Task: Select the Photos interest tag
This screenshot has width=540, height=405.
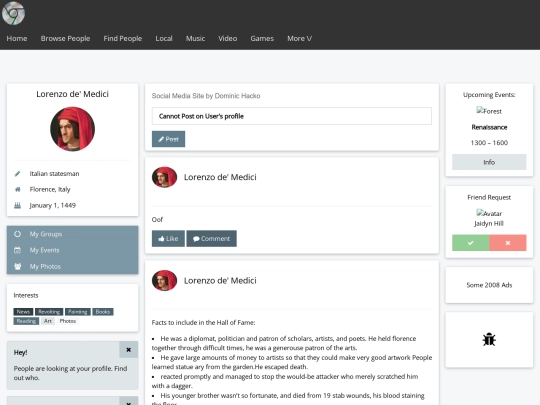Action: (68, 321)
